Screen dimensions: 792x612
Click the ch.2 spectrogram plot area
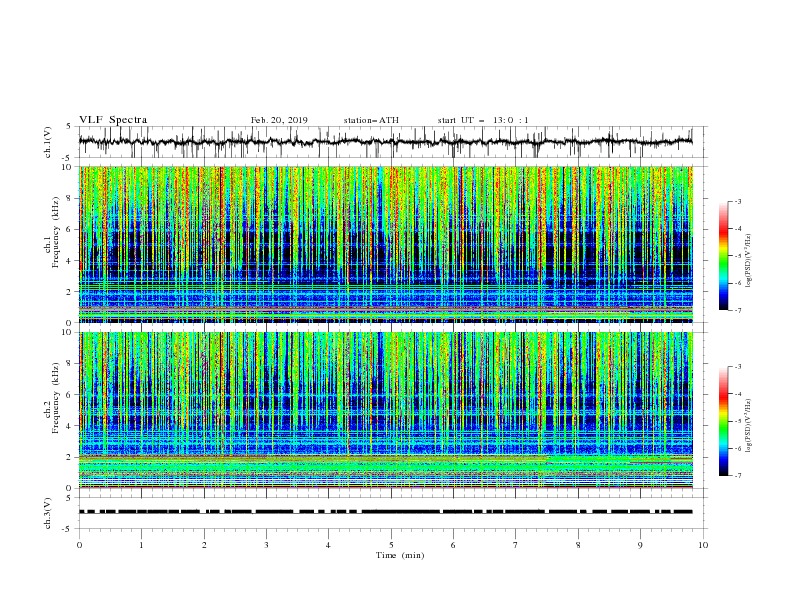(x=386, y=410)
